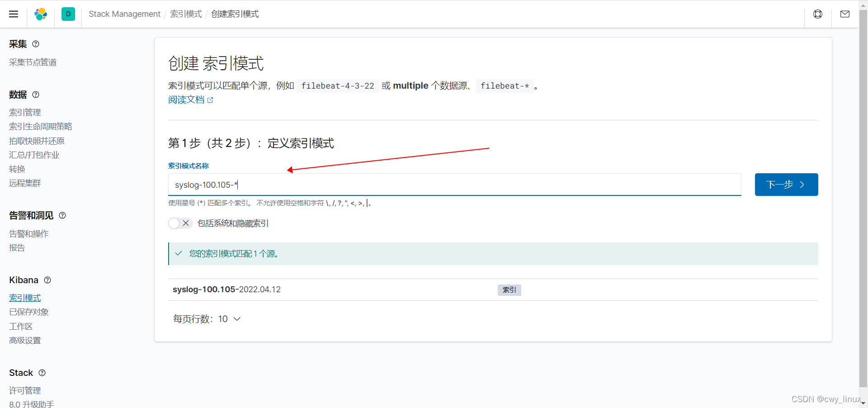
Task: Open the hamburger navigation menu
Action: coord(14,14)
